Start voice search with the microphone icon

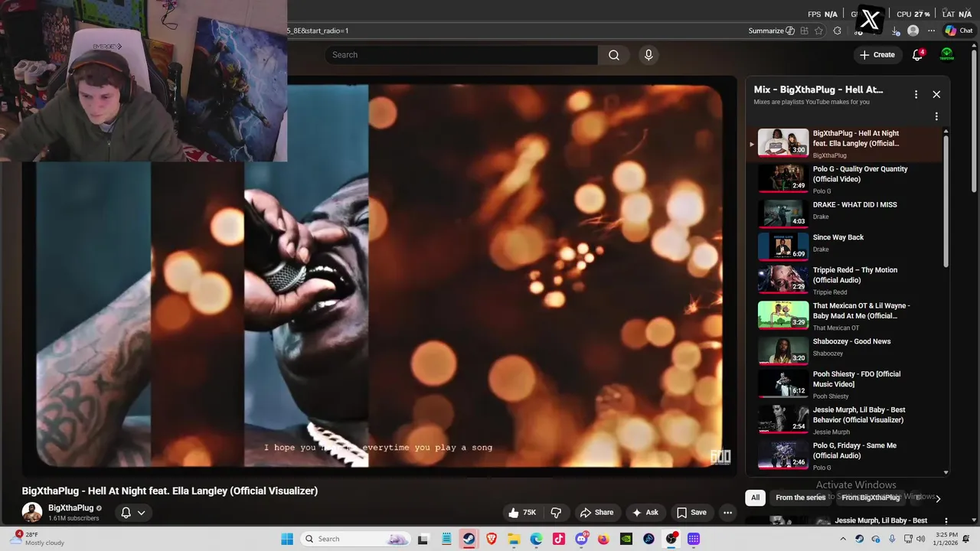[x=648, y=55]
